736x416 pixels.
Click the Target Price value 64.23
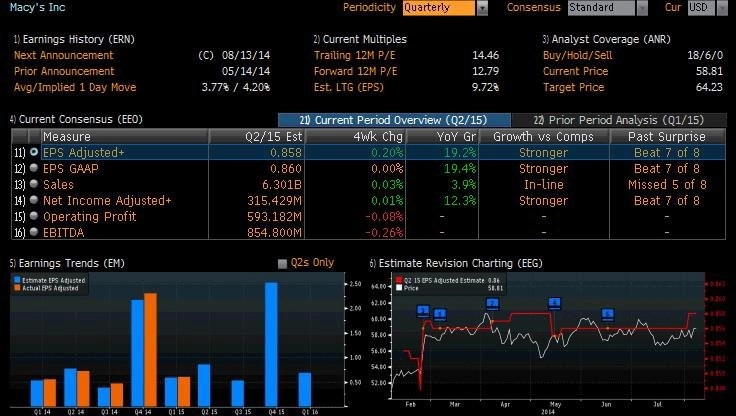pos(709,87)
